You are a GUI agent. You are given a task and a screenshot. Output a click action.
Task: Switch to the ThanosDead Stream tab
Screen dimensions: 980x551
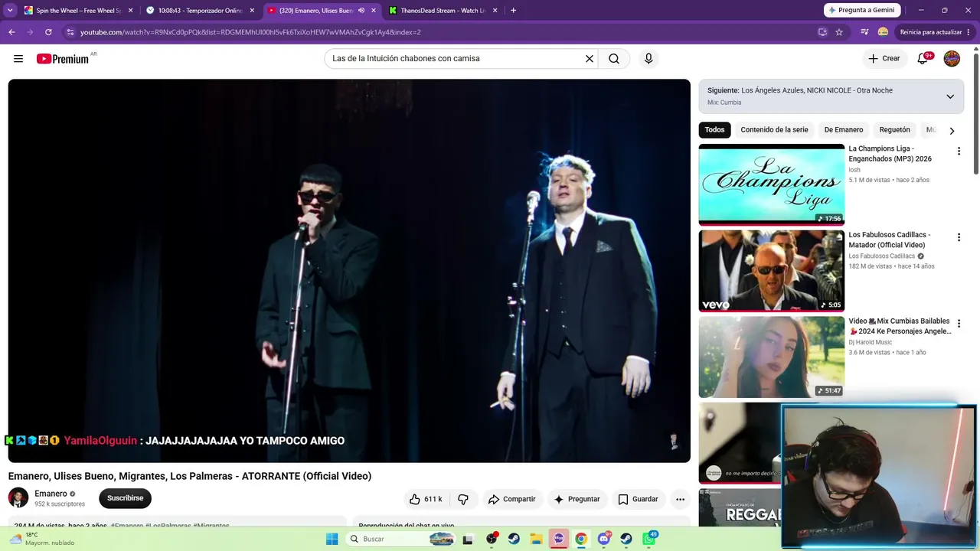[443, 11]
